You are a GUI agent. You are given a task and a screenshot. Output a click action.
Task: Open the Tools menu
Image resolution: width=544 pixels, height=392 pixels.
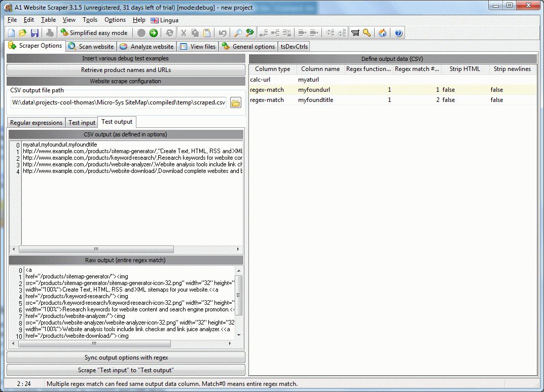click(x=90, y=20)
